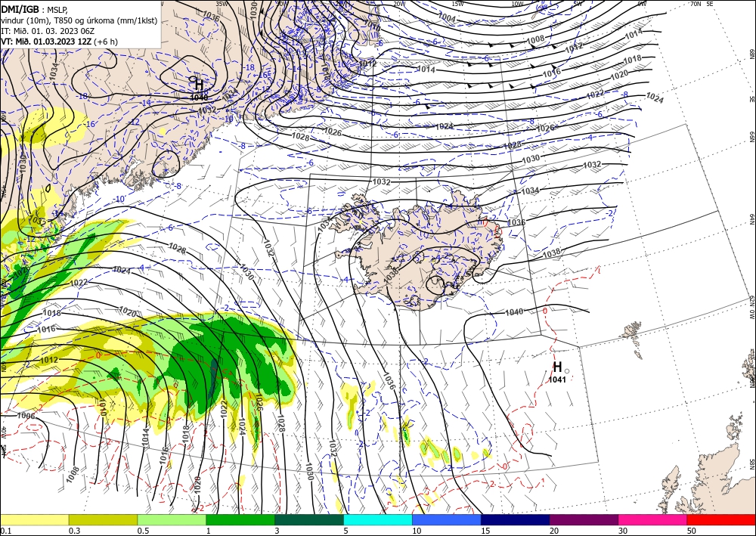Click the VT: Mið. 01.03.2023 12Z (+6 h) line
756x536 pixels.
coord(59,42)
